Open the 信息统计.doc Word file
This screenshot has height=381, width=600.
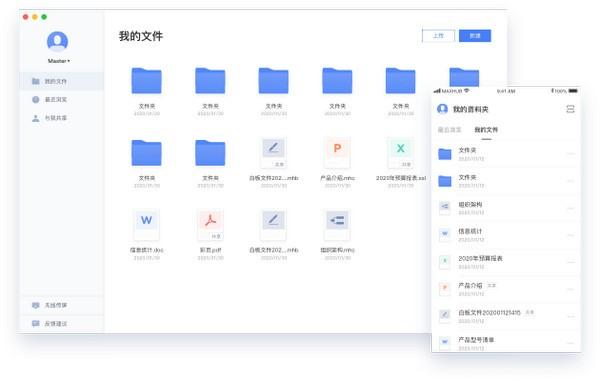[147, 225]
